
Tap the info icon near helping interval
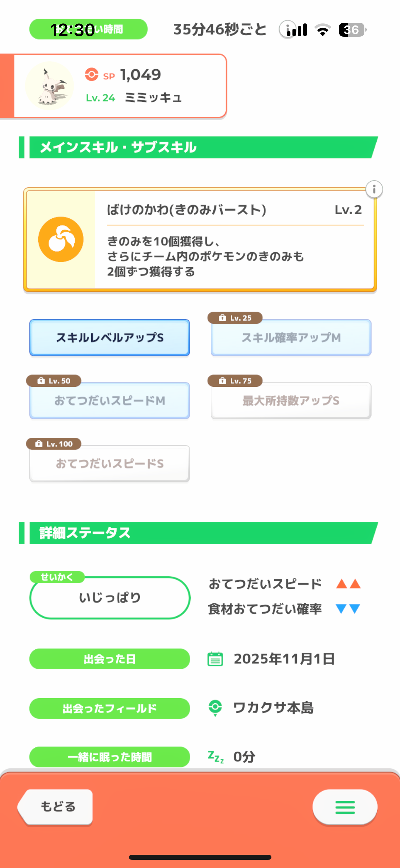pyautogui.click(x=287, y=30)
